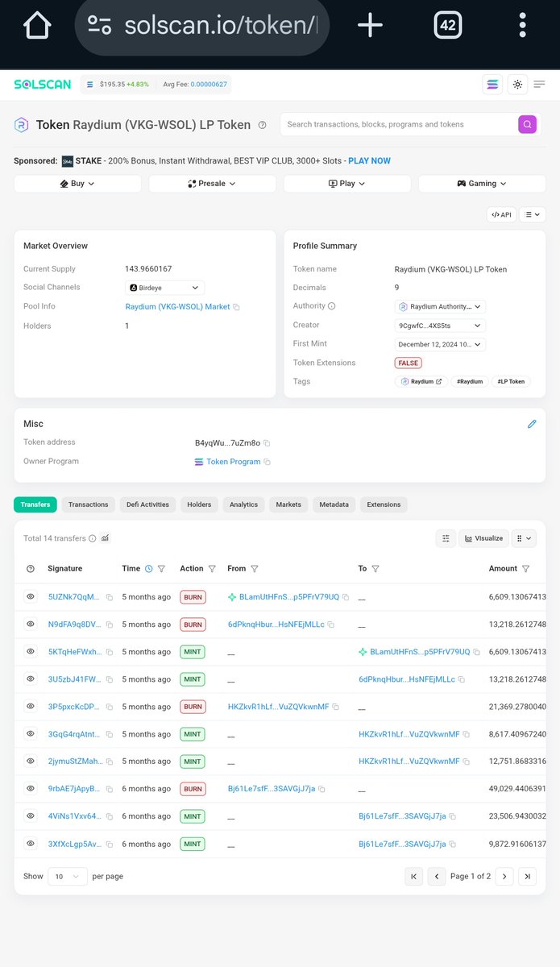
Task: Expand the Raydium Authority dropdown
Action: click(x=440, y=306)
